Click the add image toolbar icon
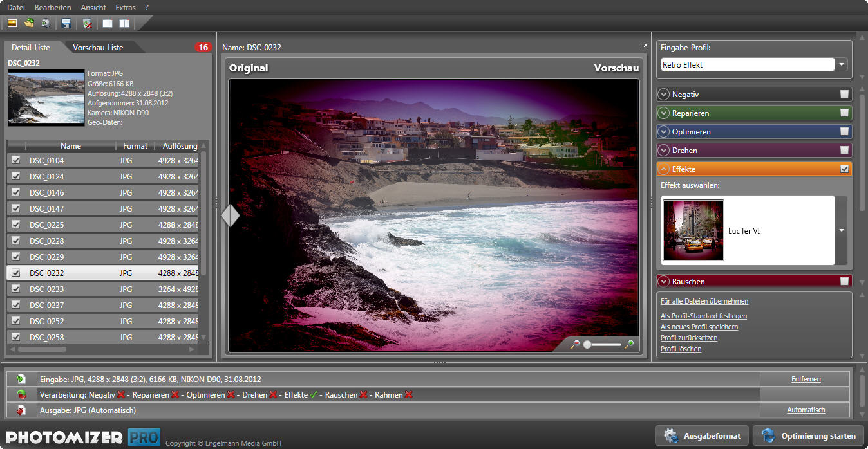The image size is (868, 449). [12, 24]
